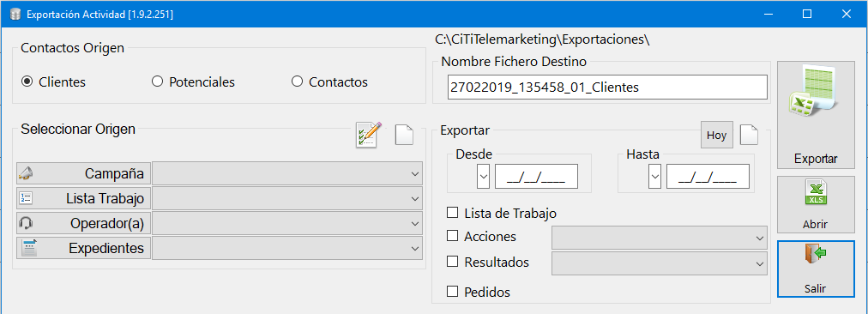Click the Hasta date input field
The width and height of the screenshot is (868, 314).
click(x=708, y=177)
